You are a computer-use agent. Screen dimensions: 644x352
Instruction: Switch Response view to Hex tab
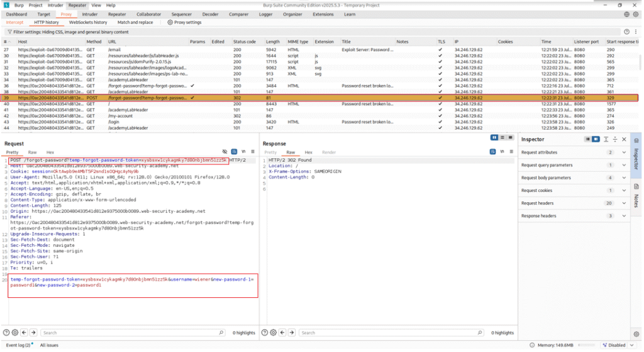(308, 152)
